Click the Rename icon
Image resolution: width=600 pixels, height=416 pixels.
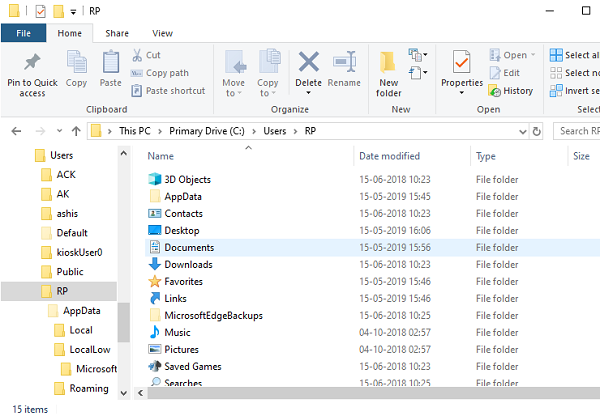coord(344,62)
